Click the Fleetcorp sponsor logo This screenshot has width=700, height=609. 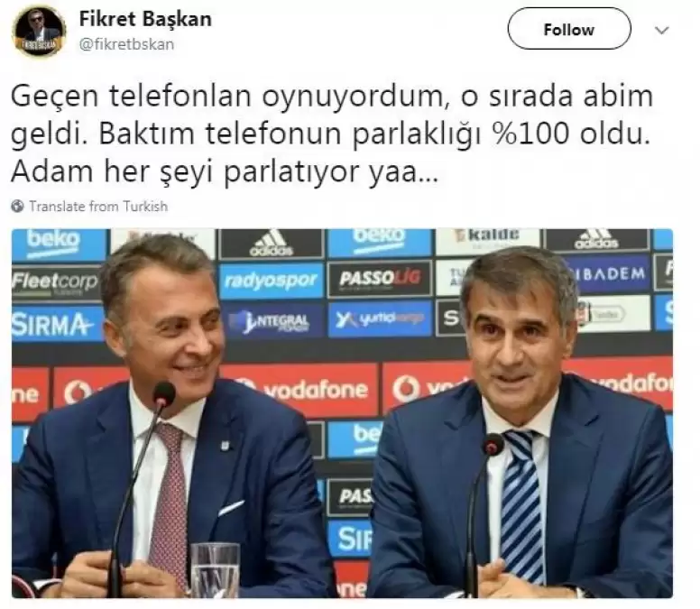click(x=55, y=281)
